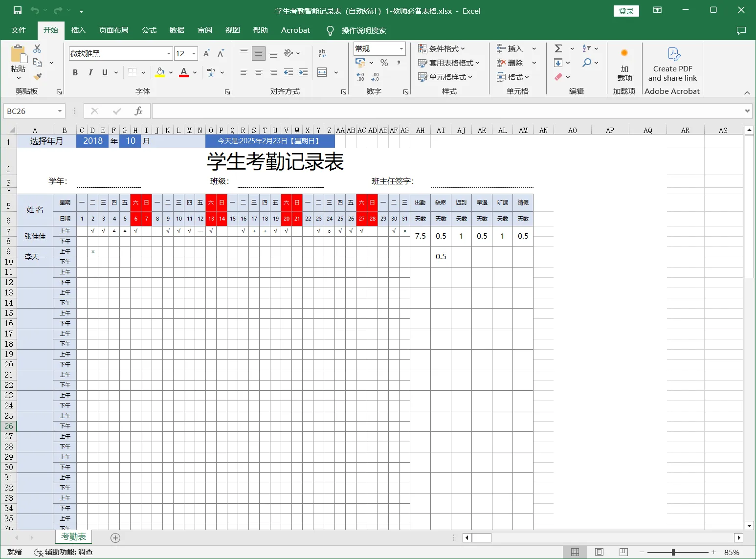Switch to the 页面布局 ribbon tab
Image resolution: width=756 pixels, height=559 pixels.
point(114,30)
